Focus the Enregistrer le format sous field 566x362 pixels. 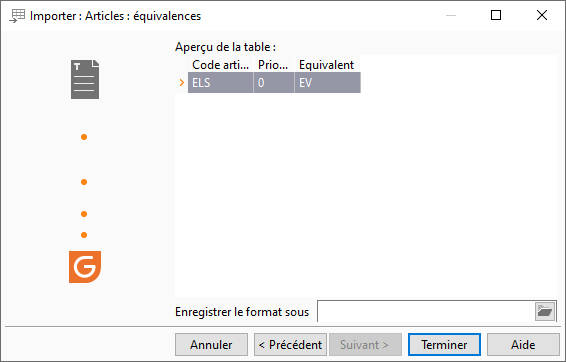coord(426,311)
